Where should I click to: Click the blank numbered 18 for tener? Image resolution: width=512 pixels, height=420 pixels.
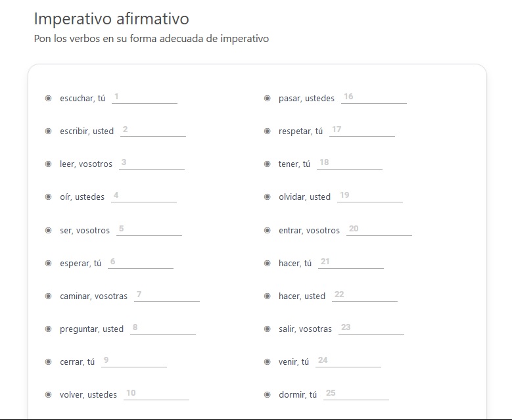[x=350, y=163]
